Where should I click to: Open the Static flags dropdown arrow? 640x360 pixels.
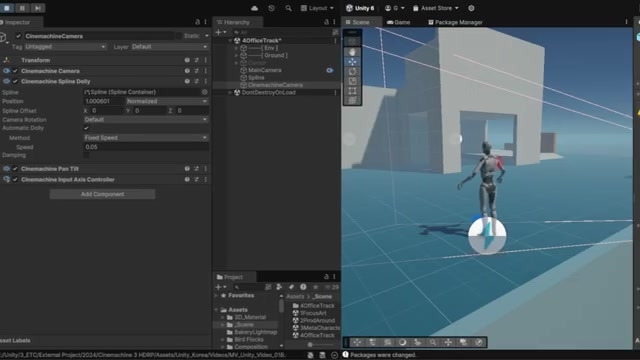[207, 36]
